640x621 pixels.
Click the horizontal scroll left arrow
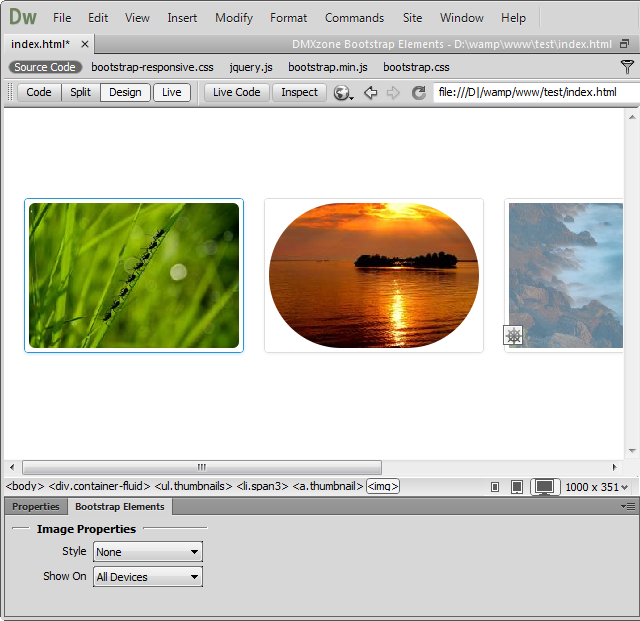click(12, 467)
